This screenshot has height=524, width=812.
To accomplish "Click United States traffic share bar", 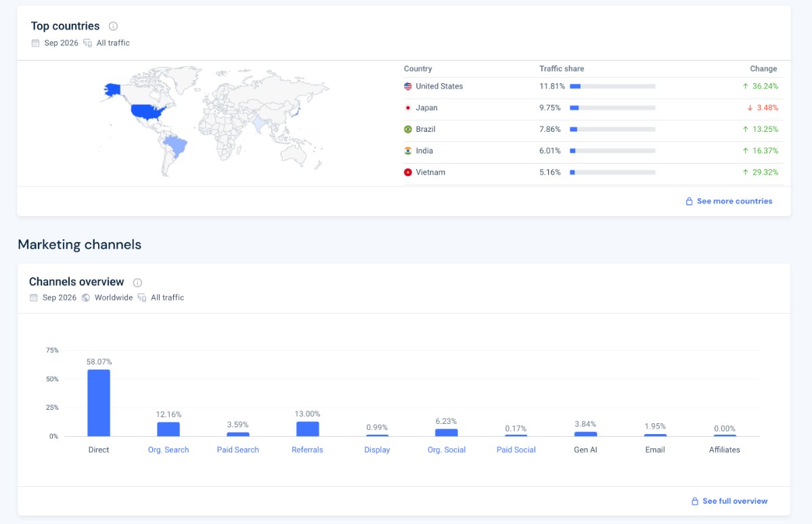I will pos(612,87).
